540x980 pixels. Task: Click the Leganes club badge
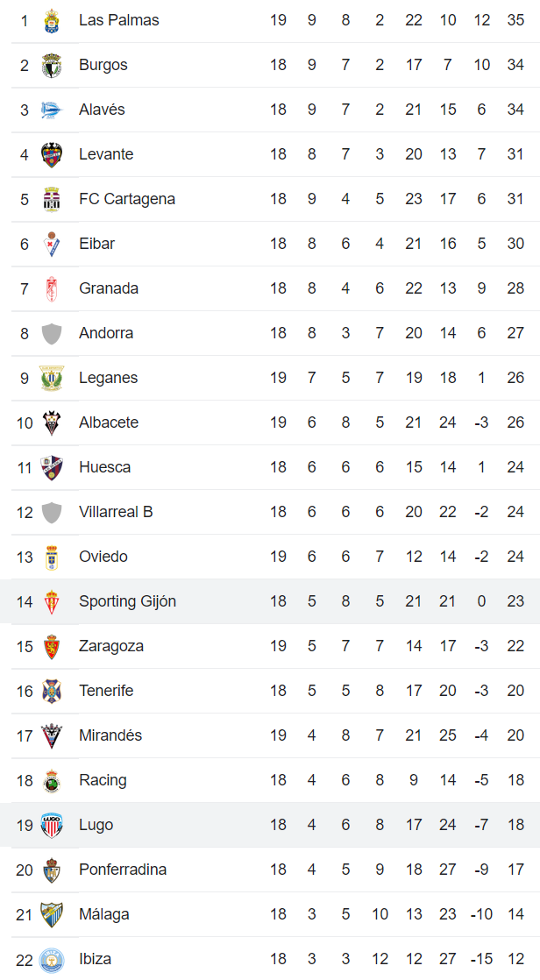[52, 378]
